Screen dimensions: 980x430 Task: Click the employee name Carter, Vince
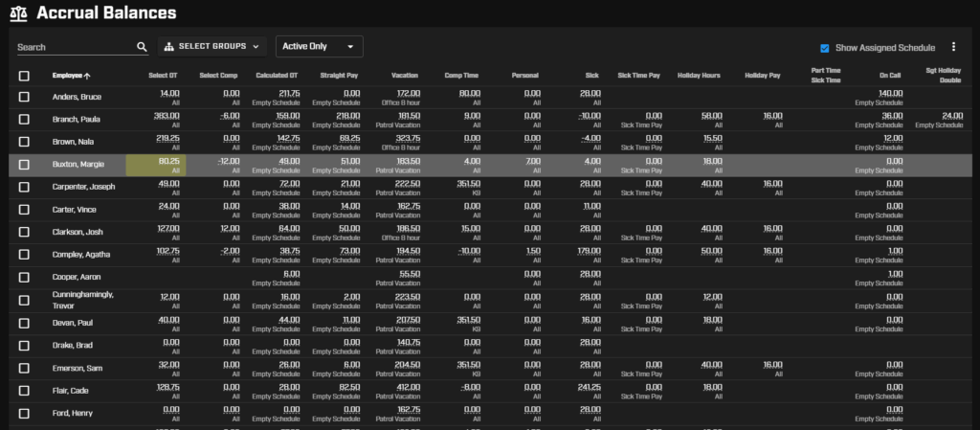[x=74, y=210]
